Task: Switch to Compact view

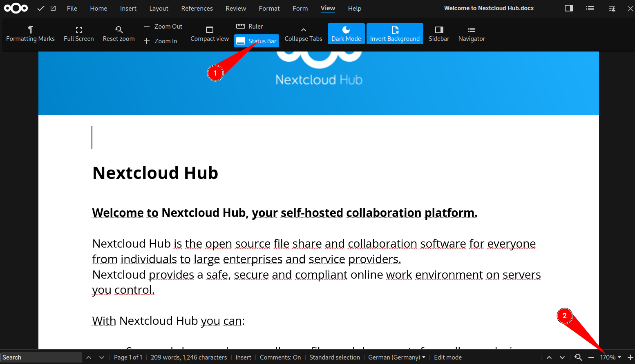Action: (x=209, y=33)
